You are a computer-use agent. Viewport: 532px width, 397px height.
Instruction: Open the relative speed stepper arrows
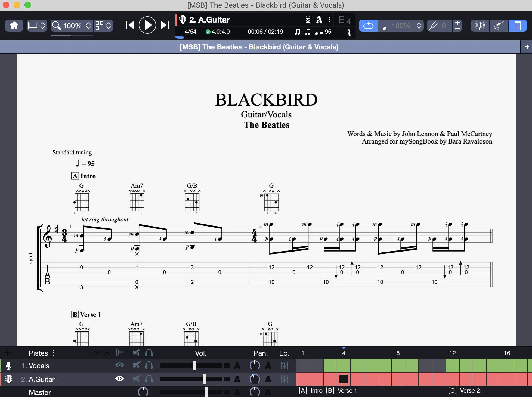tap(419, 26)
